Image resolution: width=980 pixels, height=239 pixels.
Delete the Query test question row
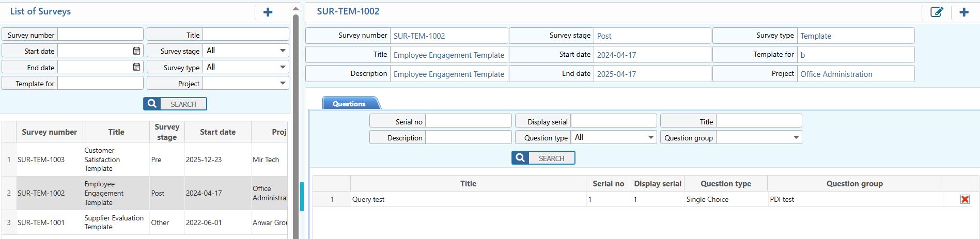click(x=965, y=200)
